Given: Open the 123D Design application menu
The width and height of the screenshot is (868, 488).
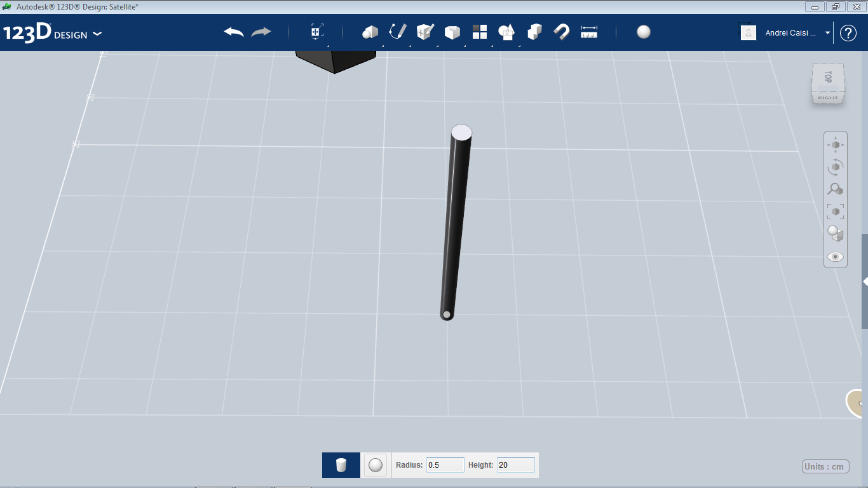Looking at the screenshot, I should coord(52,33).
